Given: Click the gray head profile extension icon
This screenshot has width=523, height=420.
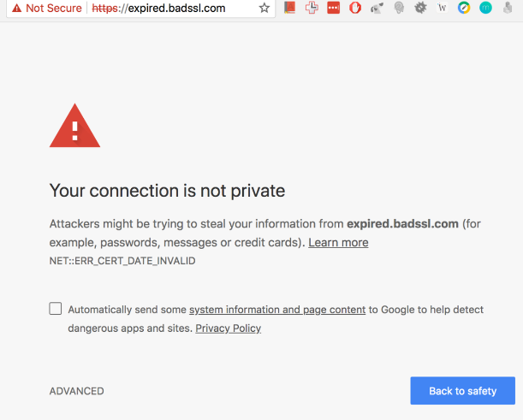Looking at the screenshot, I should (x=399, y=8).
